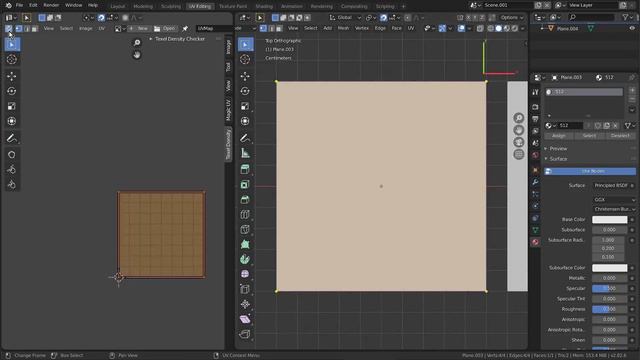Image resolution: width=640 pixels, height=360 pixels.
Task: Select the Scale tool in the UV editor toolbar
Action: (11, 106)
